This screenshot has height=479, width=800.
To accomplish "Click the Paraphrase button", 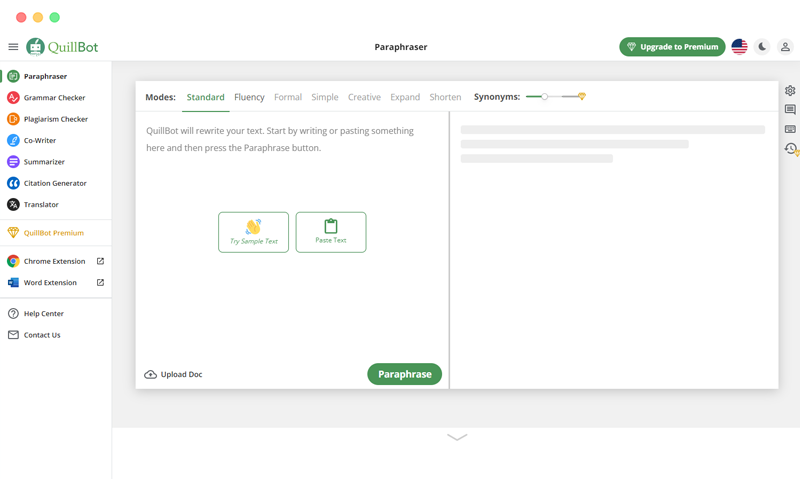I will click(404, 374).
